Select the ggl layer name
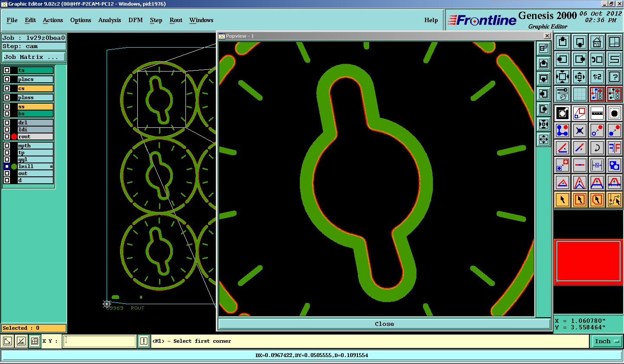The image size is (624, 364). pos(36,159)
